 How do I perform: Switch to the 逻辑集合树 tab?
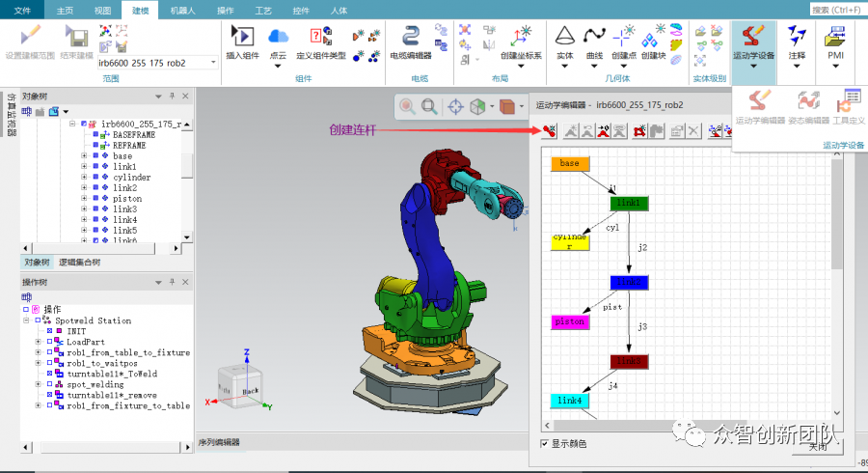tap(80, 263)
